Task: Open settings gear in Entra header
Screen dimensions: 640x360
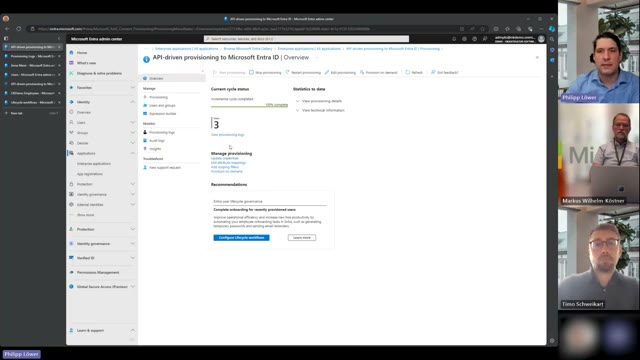Action: coord(464,39)
